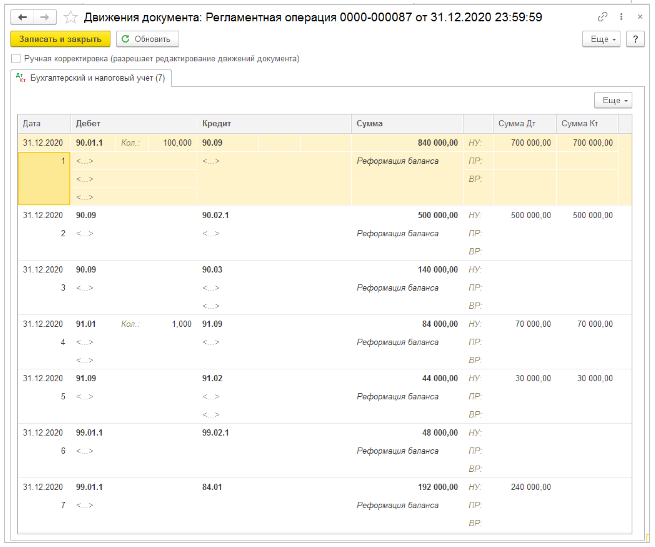Select the amount 500 000,00 in the Сумма column
Image resolution: width=655 pixels, height=547 pixels.
[438, 215]
